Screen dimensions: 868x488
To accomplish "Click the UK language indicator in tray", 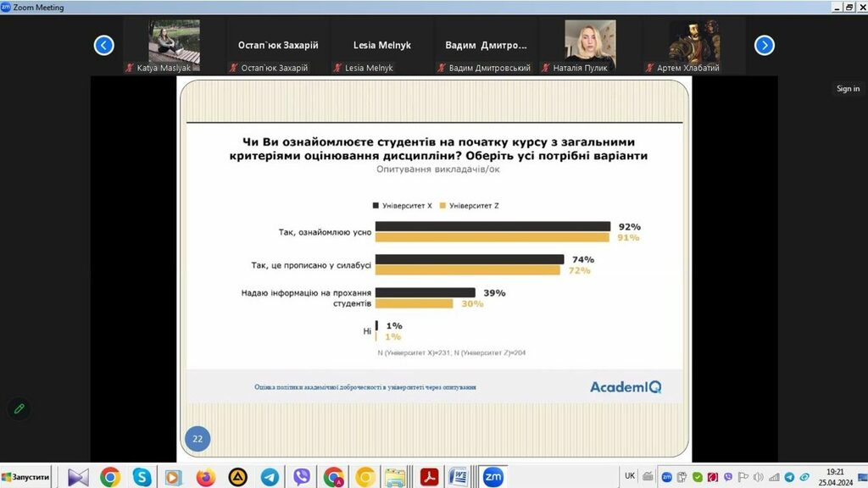I will (630, 476).
